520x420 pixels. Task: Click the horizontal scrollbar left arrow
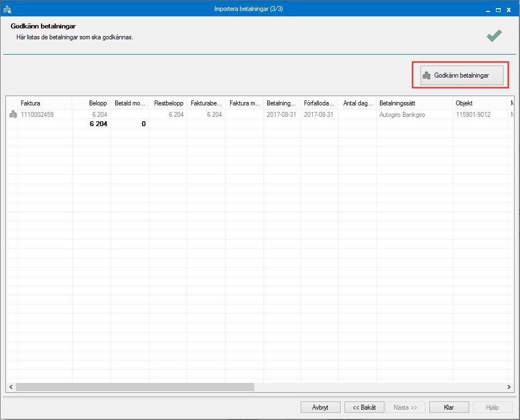tap(11, 387)
